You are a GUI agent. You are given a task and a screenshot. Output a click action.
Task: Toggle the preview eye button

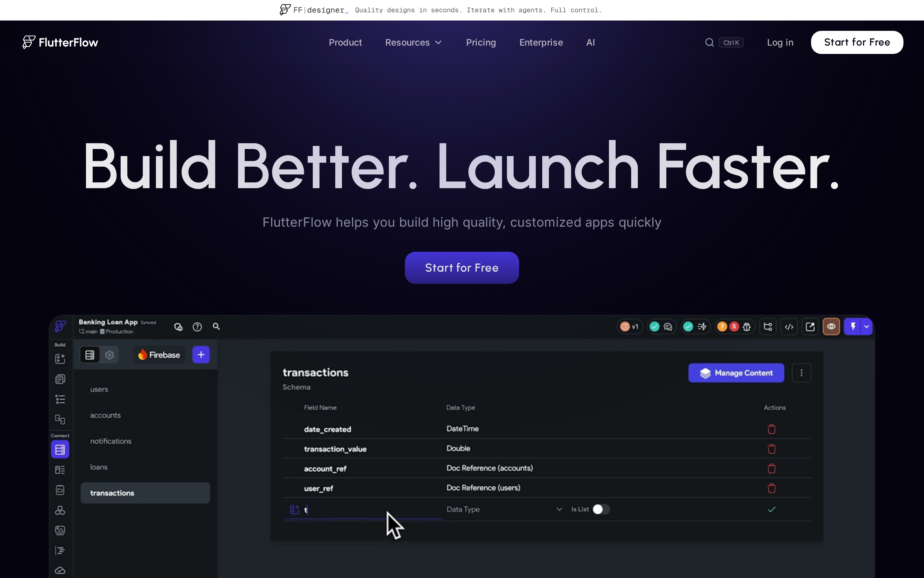click(x=831, y=327)
